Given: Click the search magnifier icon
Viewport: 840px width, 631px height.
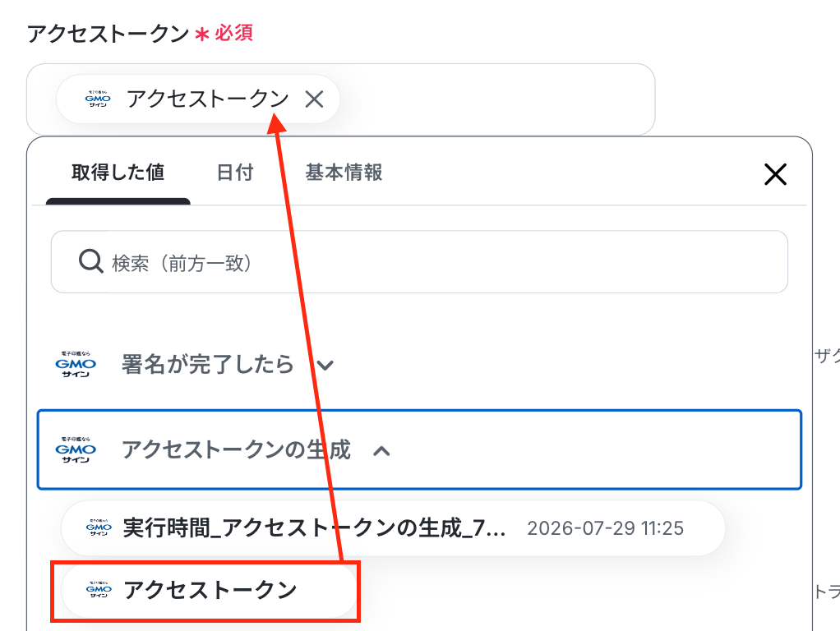Looking at the screenshot, I should [90, 262].
